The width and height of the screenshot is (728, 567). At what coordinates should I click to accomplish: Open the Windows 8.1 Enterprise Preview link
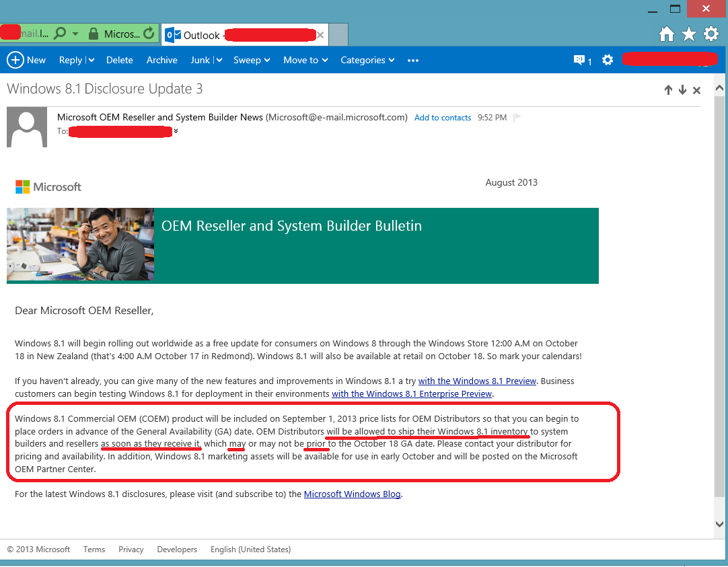(411, 394)
